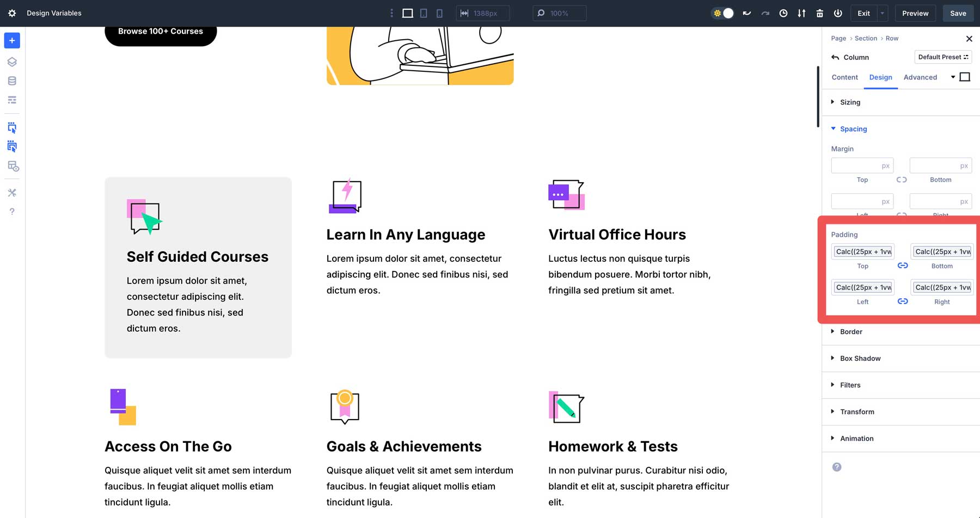980x518 pixels.
Task: Click inside the Top padding input field
Action: [x=862, y=251]
